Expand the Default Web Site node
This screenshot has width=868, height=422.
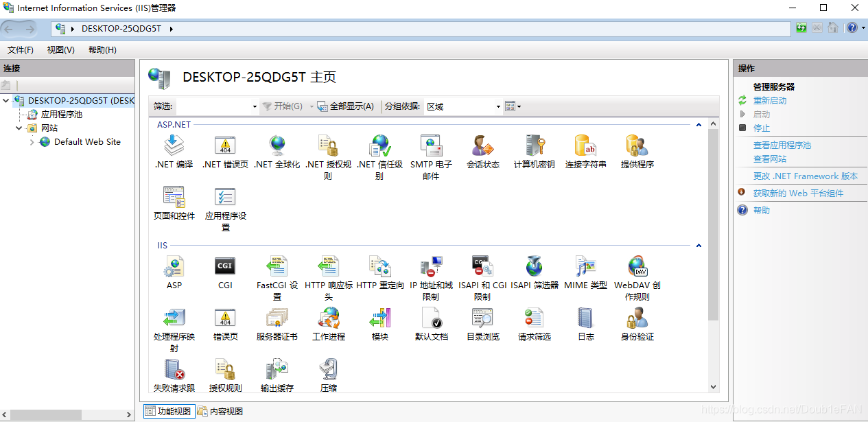(32, 142)
